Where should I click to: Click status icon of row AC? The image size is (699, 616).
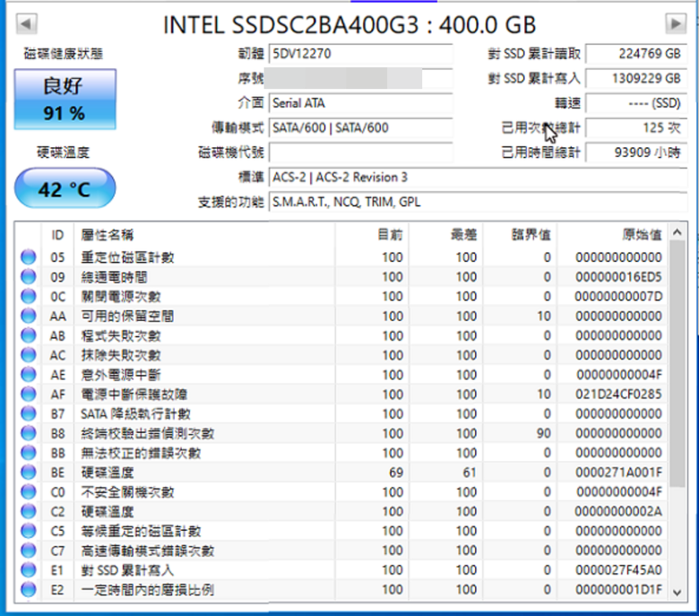29,355
